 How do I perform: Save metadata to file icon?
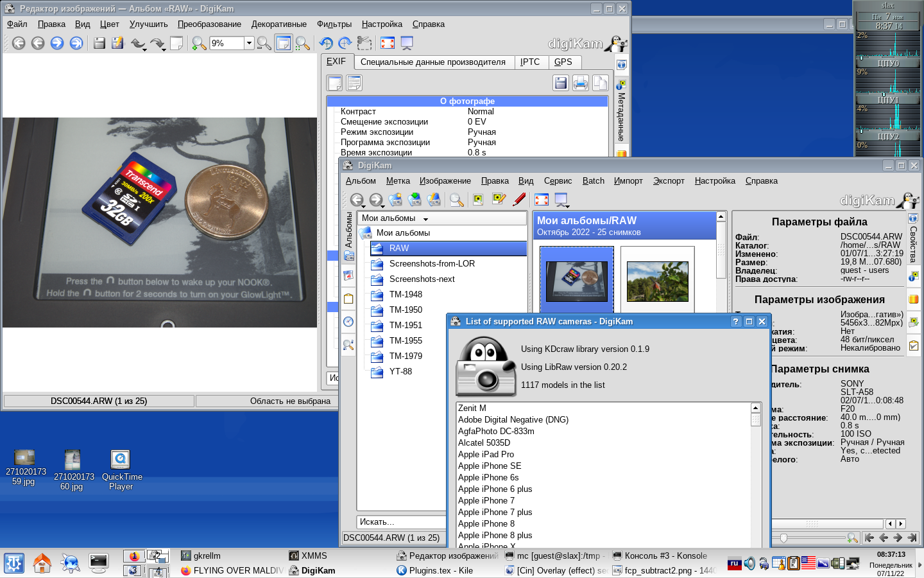tap(561, 83)
